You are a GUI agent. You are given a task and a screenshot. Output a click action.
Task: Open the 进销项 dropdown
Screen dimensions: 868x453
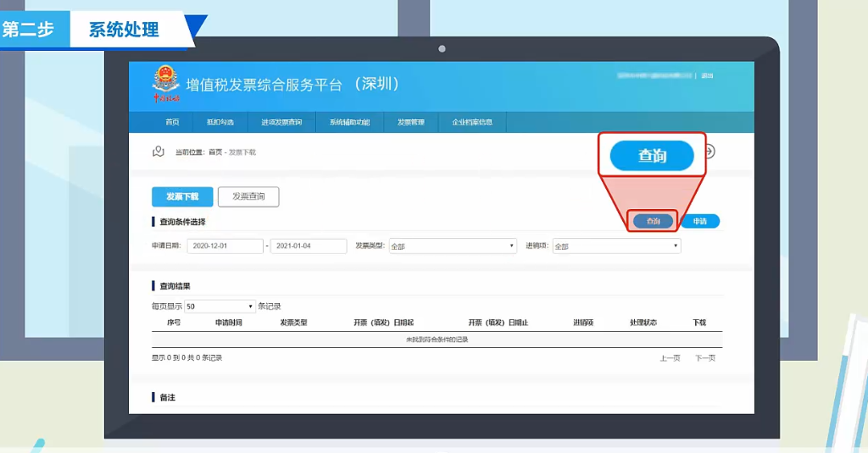point(617,246)
